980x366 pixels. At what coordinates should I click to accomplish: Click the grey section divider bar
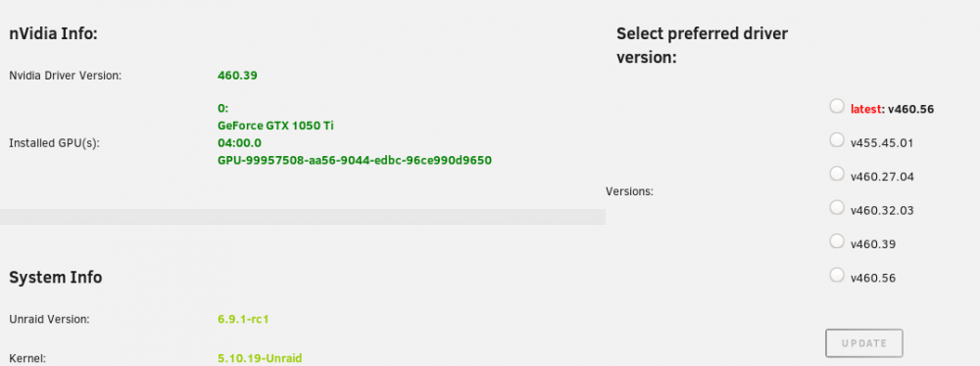[303, 217]
